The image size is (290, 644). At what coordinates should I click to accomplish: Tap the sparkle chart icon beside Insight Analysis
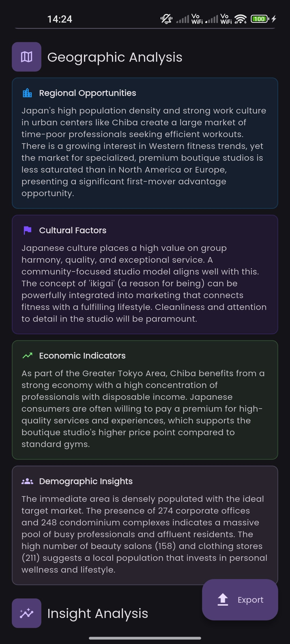27,613
